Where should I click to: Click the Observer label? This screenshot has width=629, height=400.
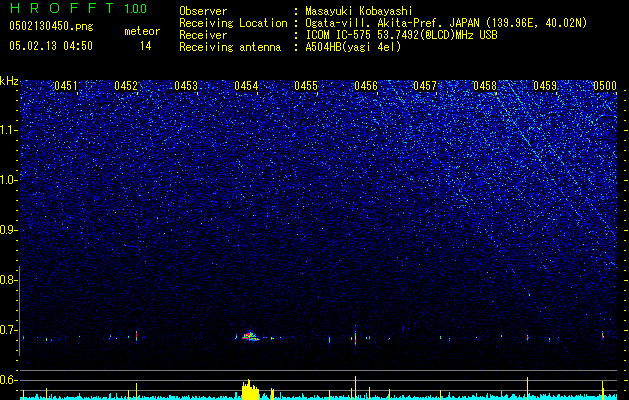(203, 11)
